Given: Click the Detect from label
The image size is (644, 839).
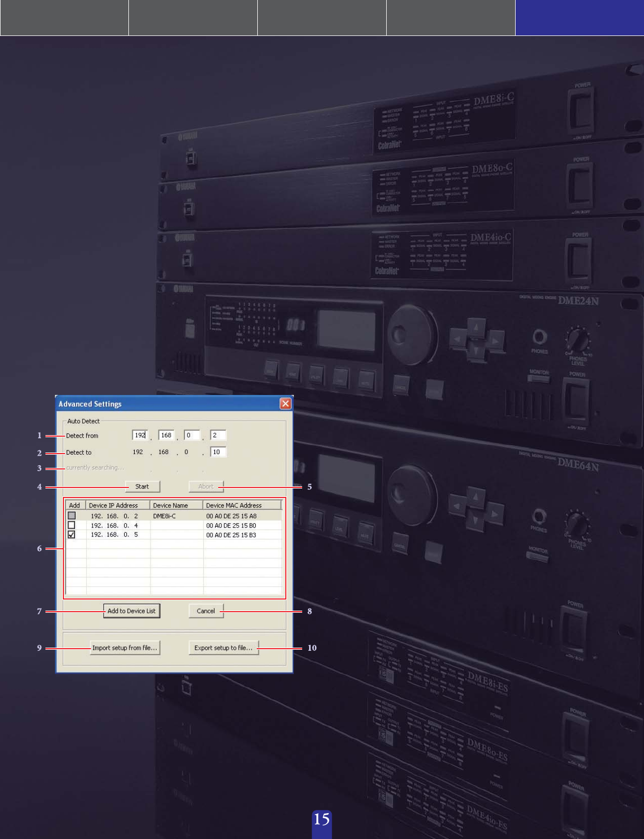Looking at the screenshot, I should point(82,436).
